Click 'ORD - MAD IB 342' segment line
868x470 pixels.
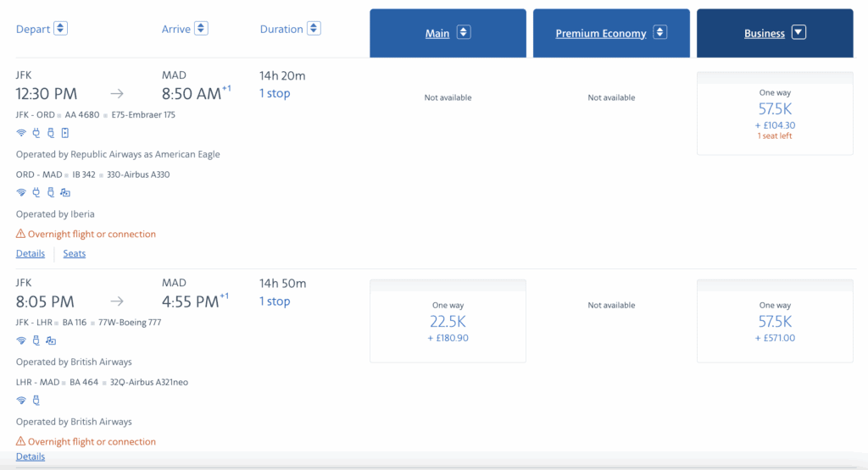(x=93, y=174)
